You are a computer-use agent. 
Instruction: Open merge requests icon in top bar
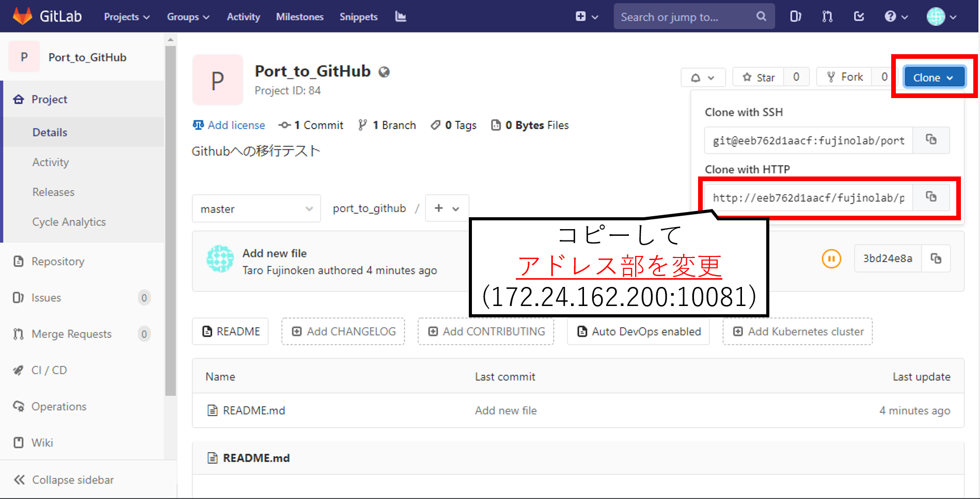click(827, 16)
